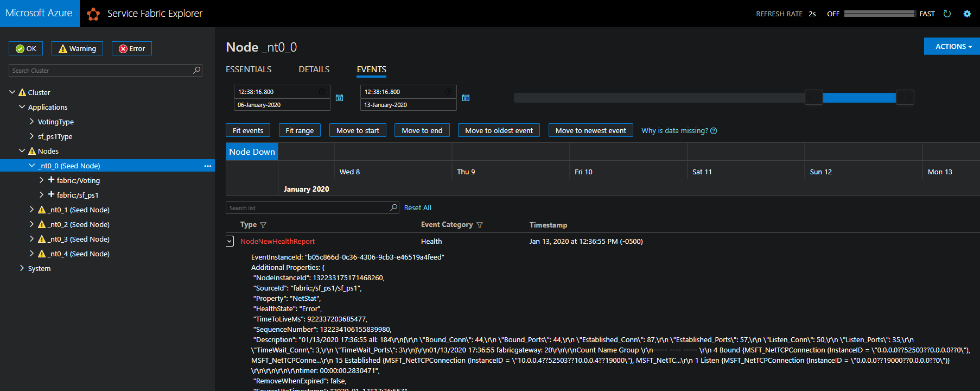980x391 pixels.
Task: Open Why is data missing link
Action: tap(674, 131)
